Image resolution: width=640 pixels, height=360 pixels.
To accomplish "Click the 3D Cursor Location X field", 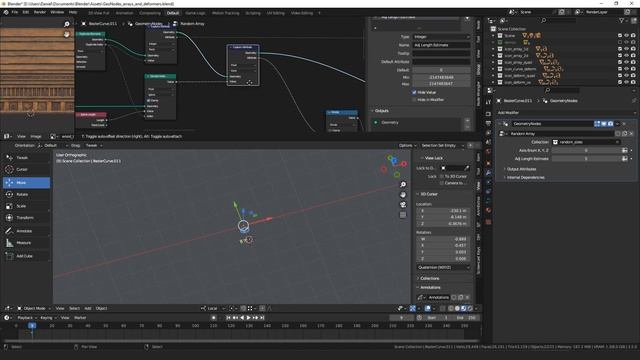I will point(444,211).
